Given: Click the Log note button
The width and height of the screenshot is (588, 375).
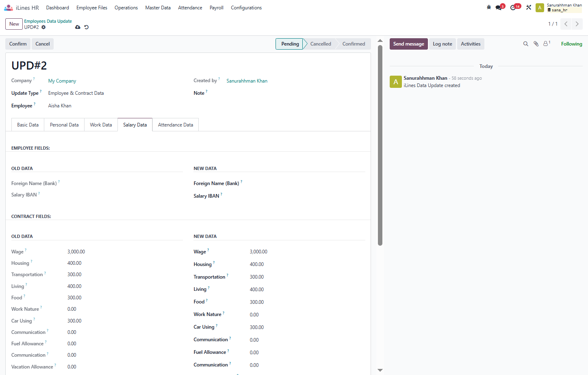Looking at the screenshot, I should click(442, 44).
